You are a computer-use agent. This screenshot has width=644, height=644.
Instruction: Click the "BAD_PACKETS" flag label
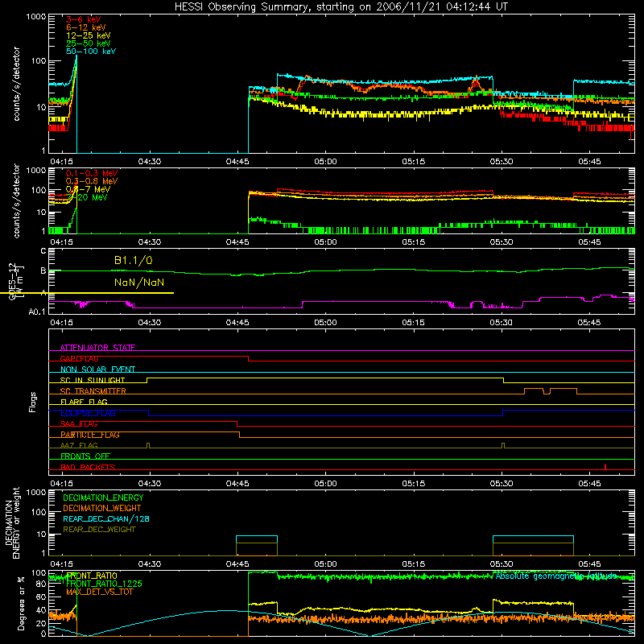(88, 467)
